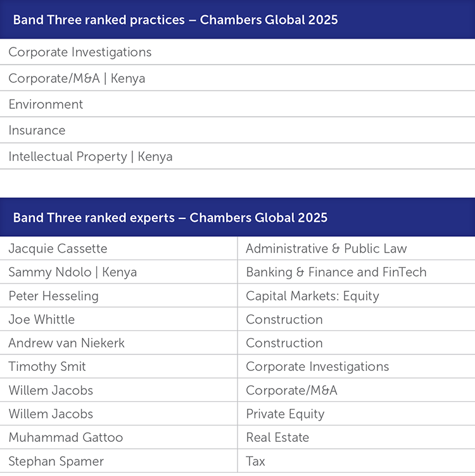Select the Environment practice row
This screenshot has width=475, height=476.
point(237,104)
